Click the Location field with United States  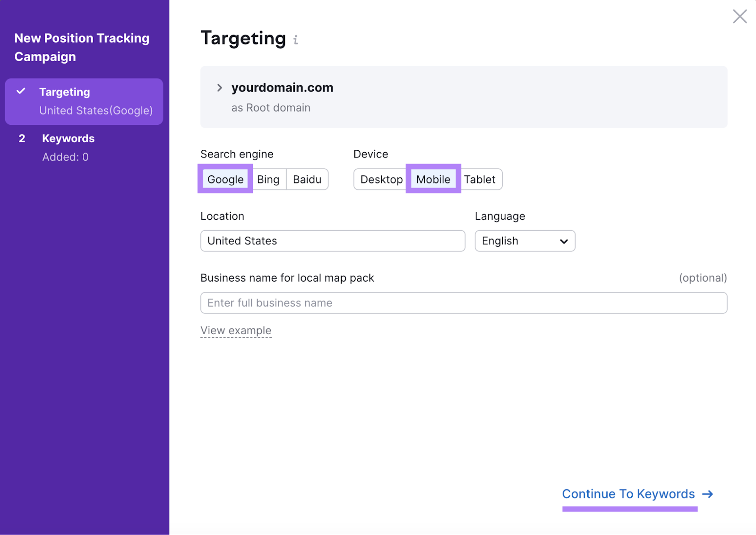pos(333,241)
